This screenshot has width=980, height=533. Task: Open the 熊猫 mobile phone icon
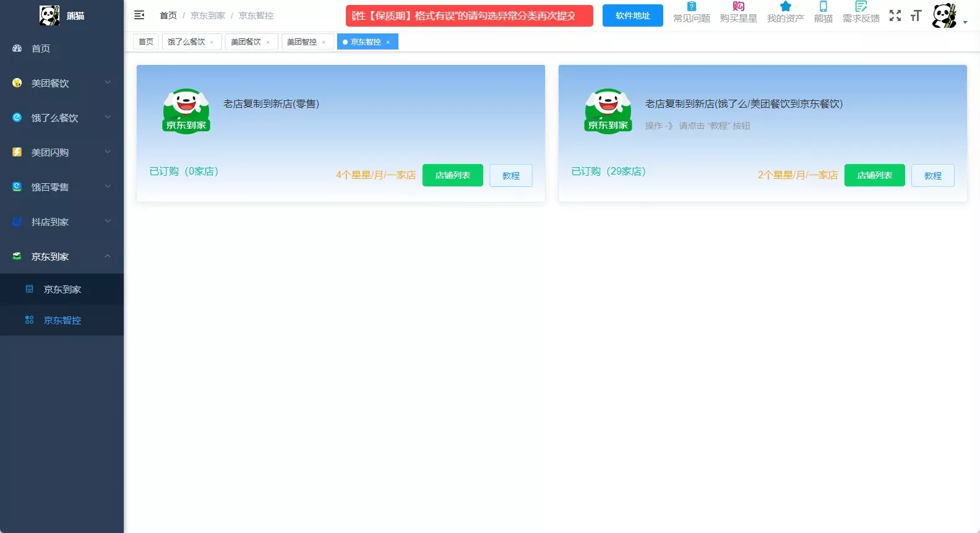[823, 6]
